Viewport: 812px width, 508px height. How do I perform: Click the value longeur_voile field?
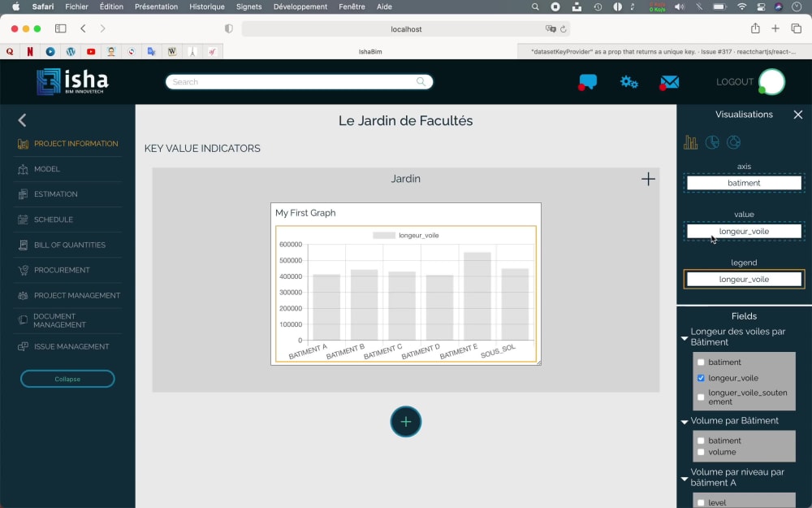[744, 231]
